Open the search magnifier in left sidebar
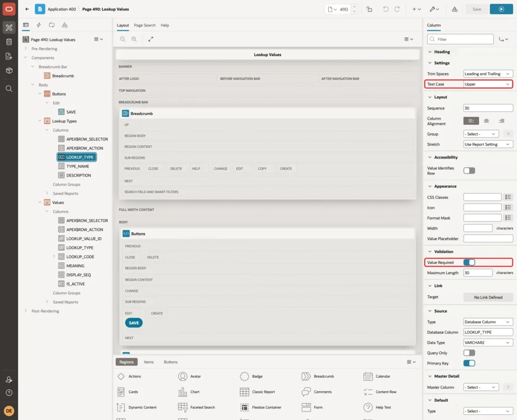Screen dimensions: 517x420 coord(9,89)
